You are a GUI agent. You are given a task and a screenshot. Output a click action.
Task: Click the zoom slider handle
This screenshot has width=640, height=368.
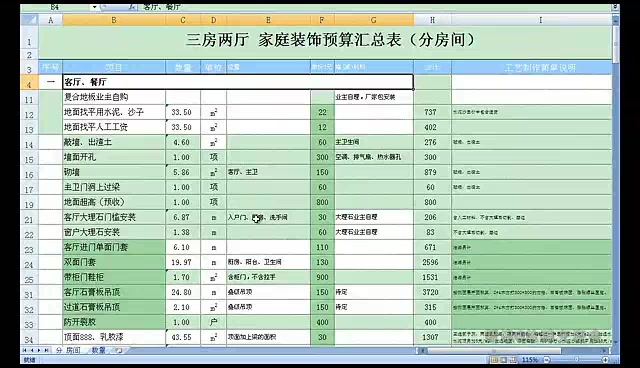click(x=576, y=360)
